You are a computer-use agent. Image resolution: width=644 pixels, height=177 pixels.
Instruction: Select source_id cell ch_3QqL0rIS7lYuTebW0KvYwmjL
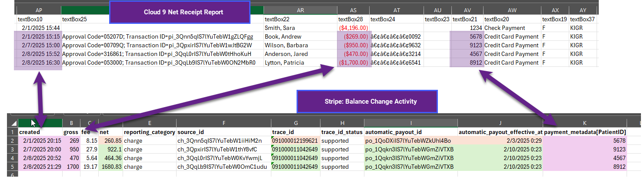click(x=223, y=158)
